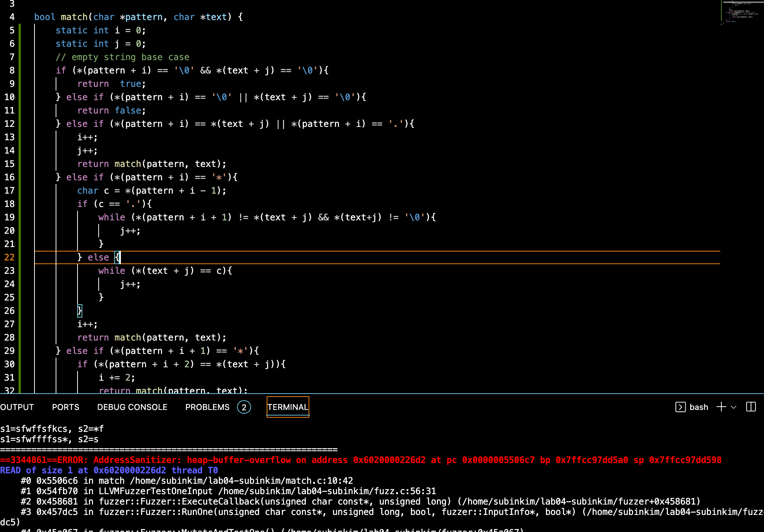
Task: Click the red AddressSanitizer error line
Action: (360, 460)
